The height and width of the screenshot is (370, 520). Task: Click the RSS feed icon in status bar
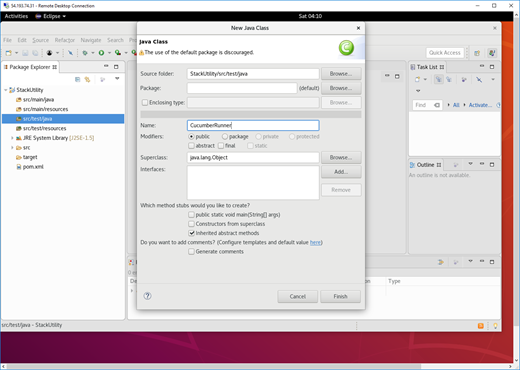pyautogui.click(x=481, y=326)
